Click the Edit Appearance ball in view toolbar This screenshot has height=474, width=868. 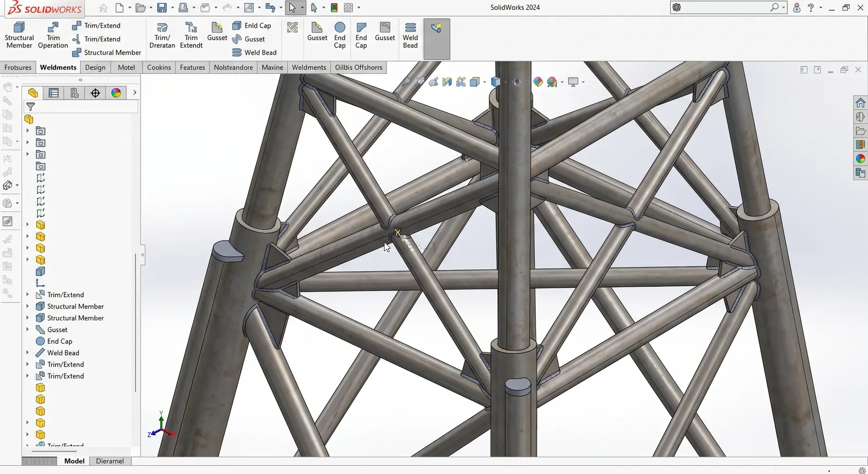(x=538, y=82)
